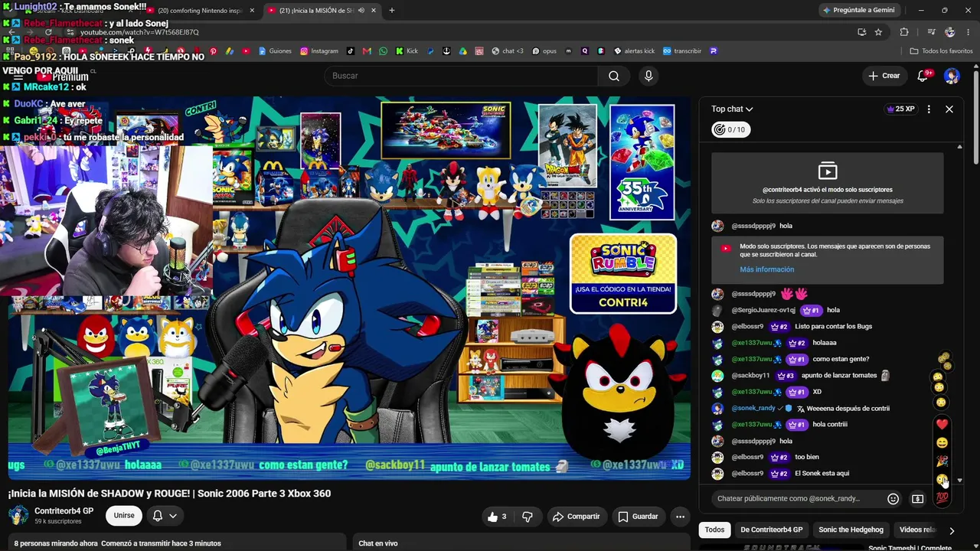Click the Unirse membership button
980x551 pixels.
click(x=124, y=516)
